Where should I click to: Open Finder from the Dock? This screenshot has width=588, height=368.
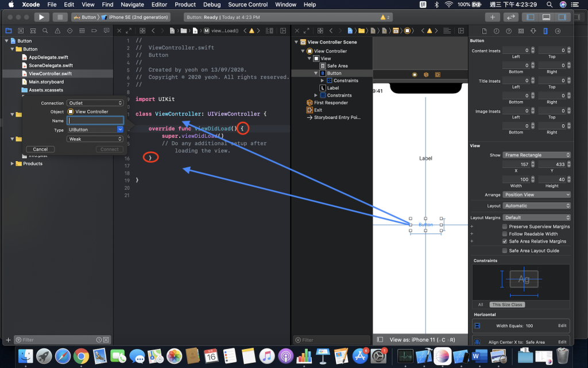(x=25, y=355)
